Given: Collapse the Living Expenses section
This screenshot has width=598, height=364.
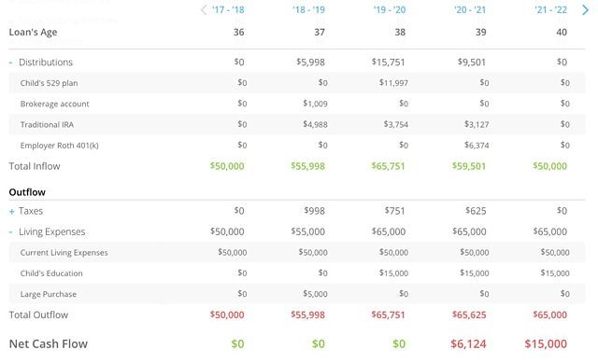Looking at the screenshot, I should coord(10,231).
